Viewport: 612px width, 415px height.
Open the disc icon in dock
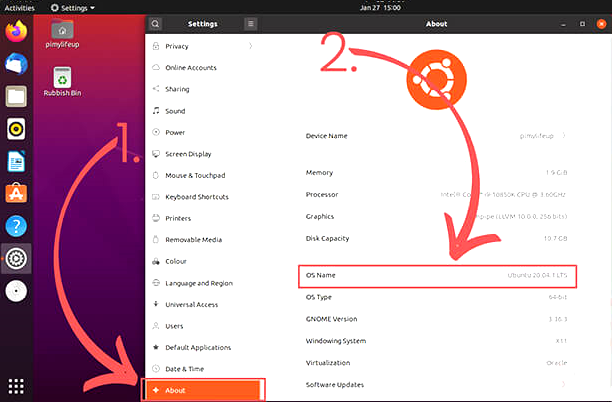coord(16,291)
